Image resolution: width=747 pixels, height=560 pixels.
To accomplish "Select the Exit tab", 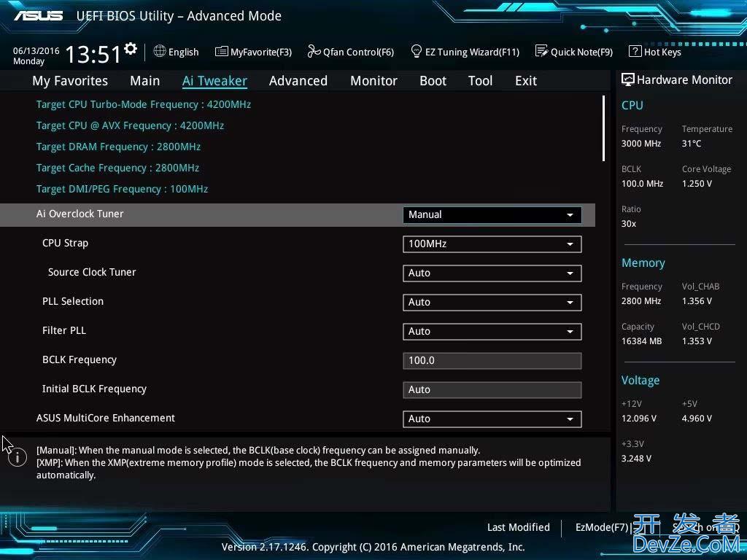I will pyautogui.click(x=526, y=81).
